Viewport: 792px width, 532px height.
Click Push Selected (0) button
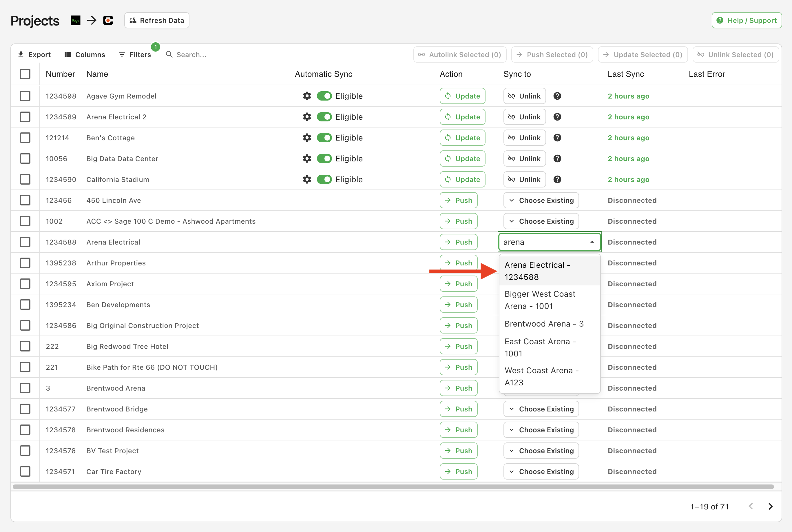[552, 55]
